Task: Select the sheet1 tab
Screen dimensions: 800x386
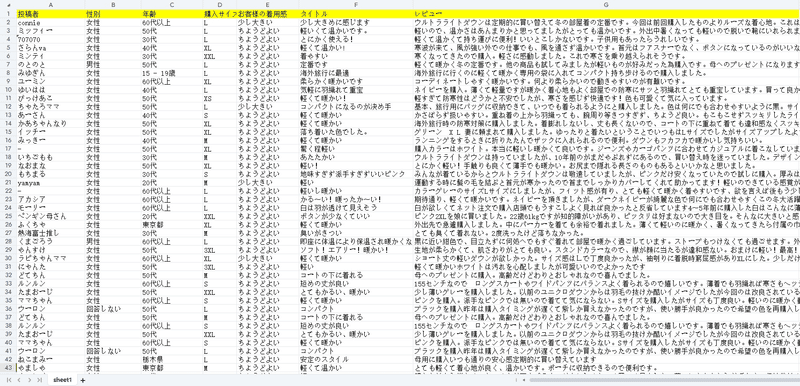Action: 62,380
